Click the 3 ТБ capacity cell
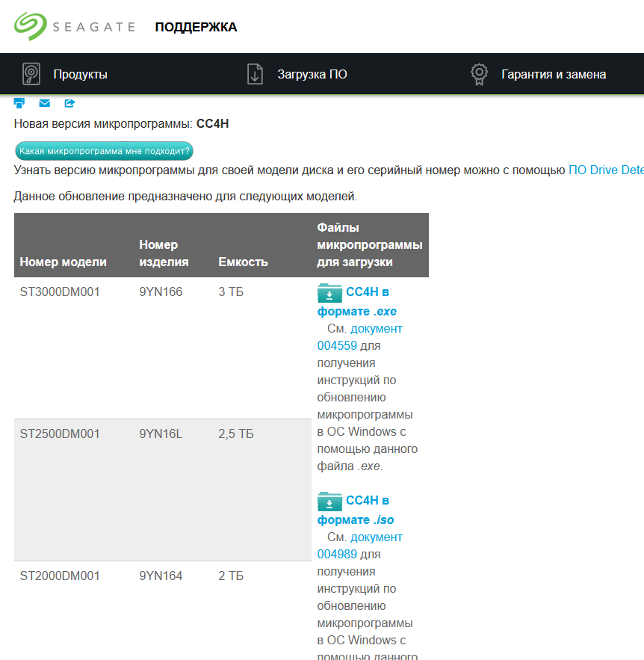 coord(231,292)
